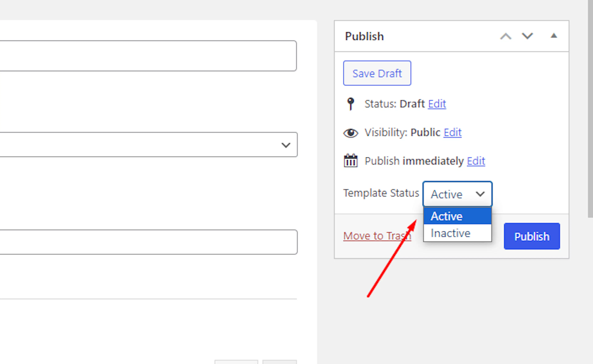Click Move to Trash
Screen dimensions: 593x364
(x=377, y=236)
